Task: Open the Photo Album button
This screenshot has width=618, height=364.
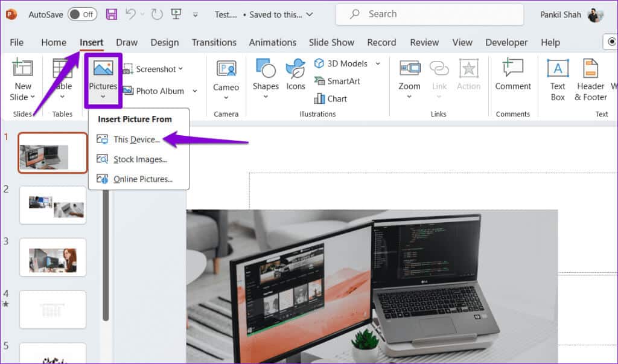Action: pyautogui.click(x=154, y=91)
